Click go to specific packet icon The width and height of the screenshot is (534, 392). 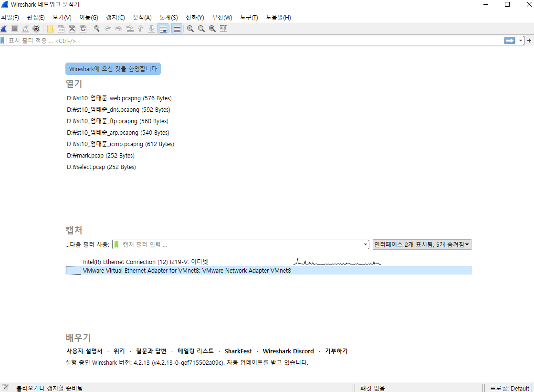point(130,29)
